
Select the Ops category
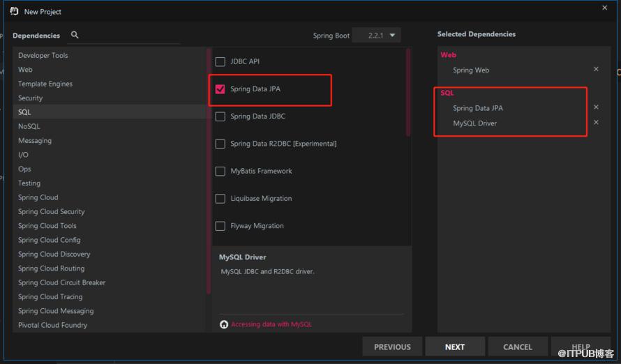point(110,169)
